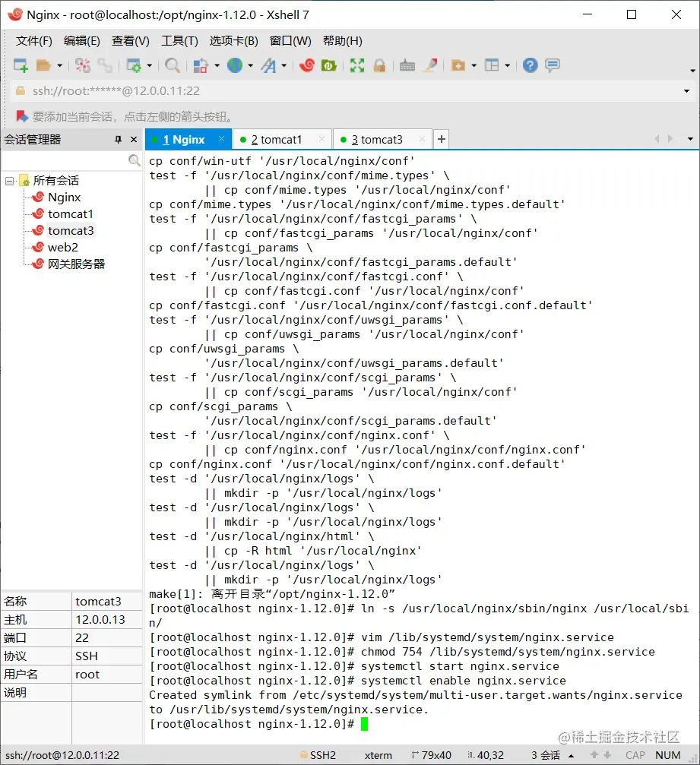
Task: Open the 工具(T) menu
Action: click(179, 41)
